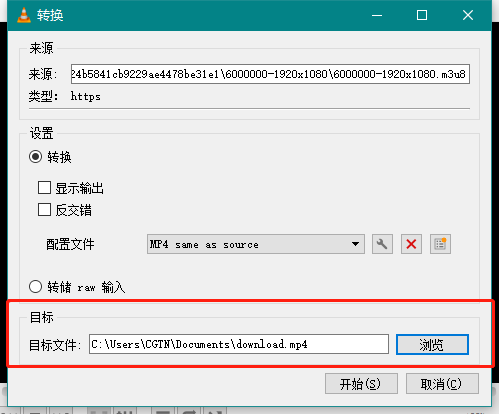The image size is (499, 414).
Task: Start conversion with 开始(S) button
Action: point(361,384)
